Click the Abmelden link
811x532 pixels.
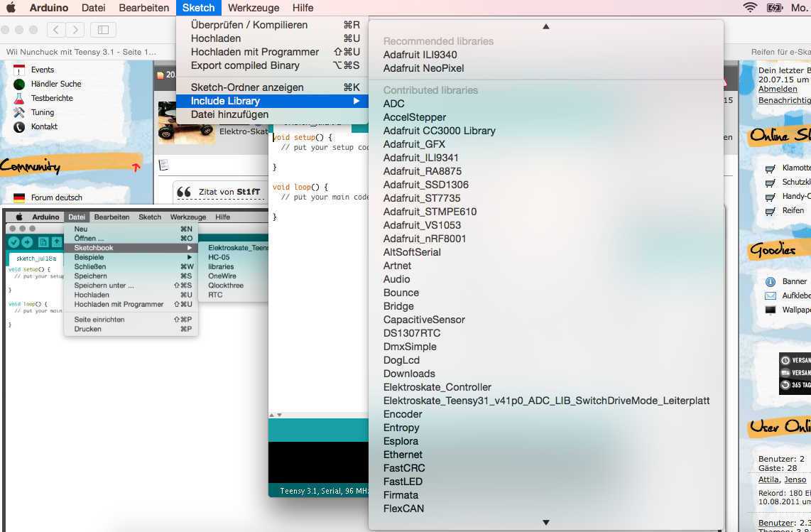click(x=778, y=89)
